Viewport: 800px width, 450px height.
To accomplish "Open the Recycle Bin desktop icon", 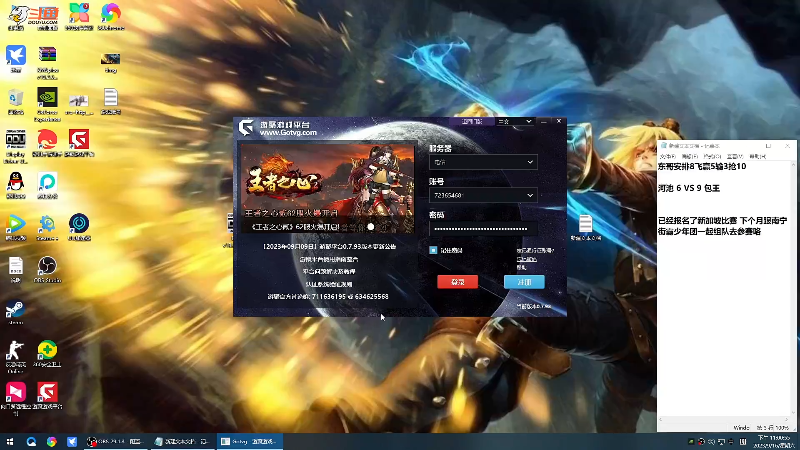I will (x=15, y=101).
